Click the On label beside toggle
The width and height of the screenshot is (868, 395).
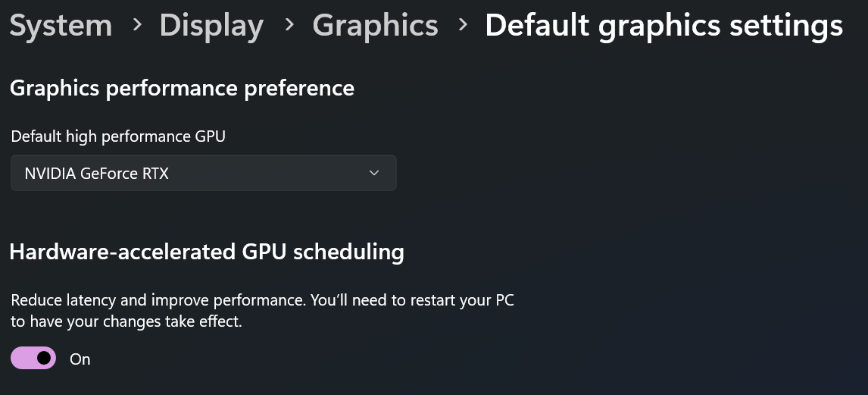pos(80,359)
